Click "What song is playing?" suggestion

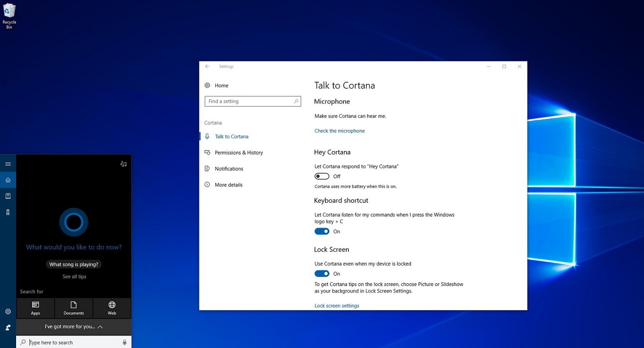pyautogui.click(x=74, y=264)
